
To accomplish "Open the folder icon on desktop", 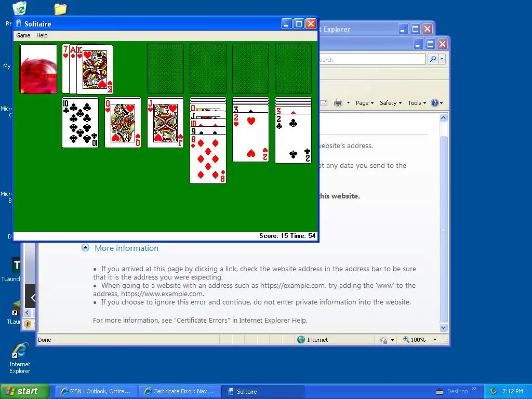I will 60,9.
